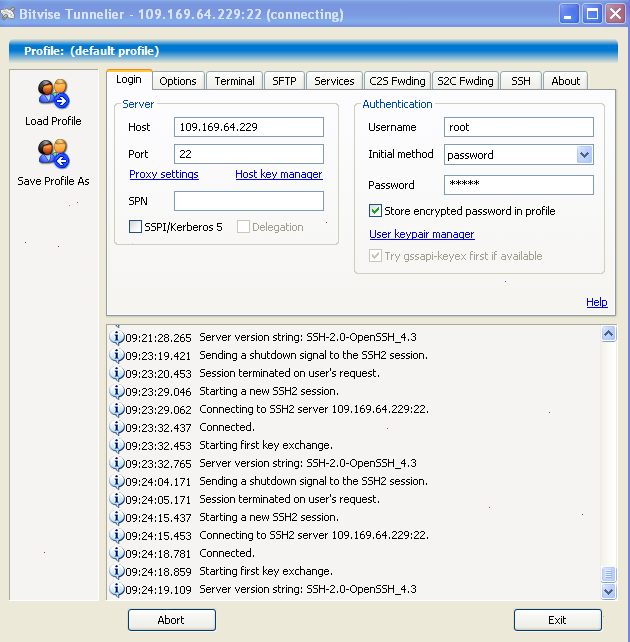Screen dimensions: 630x642
Task: Click the Help link
Action: (597, 302)
